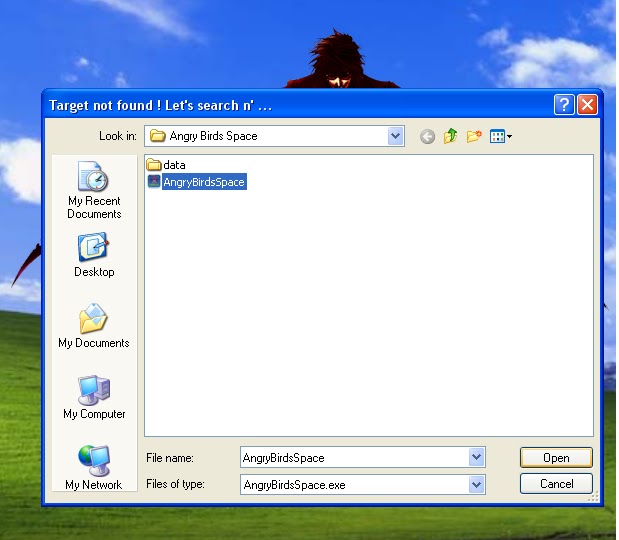Go back using the grey back arrow
The width and height of the screenshot is (619, 540).
tap(427, 137)
